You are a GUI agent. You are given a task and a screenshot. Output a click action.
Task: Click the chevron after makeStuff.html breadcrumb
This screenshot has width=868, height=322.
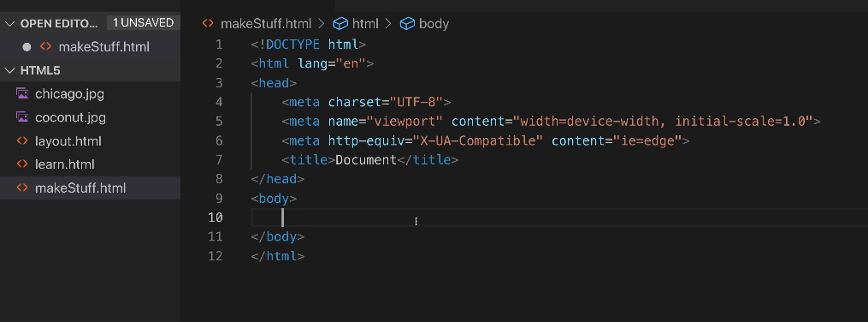322,24
